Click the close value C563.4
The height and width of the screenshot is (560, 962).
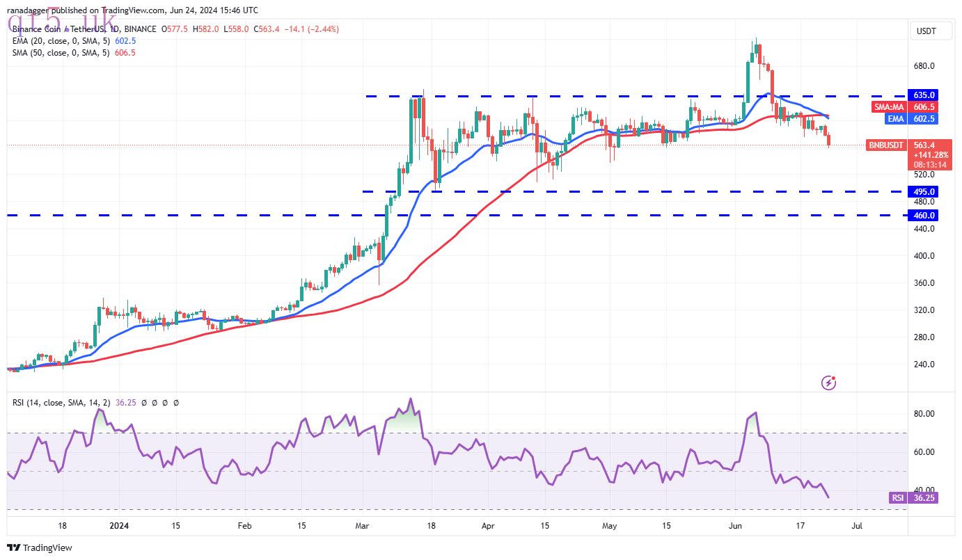265,30
